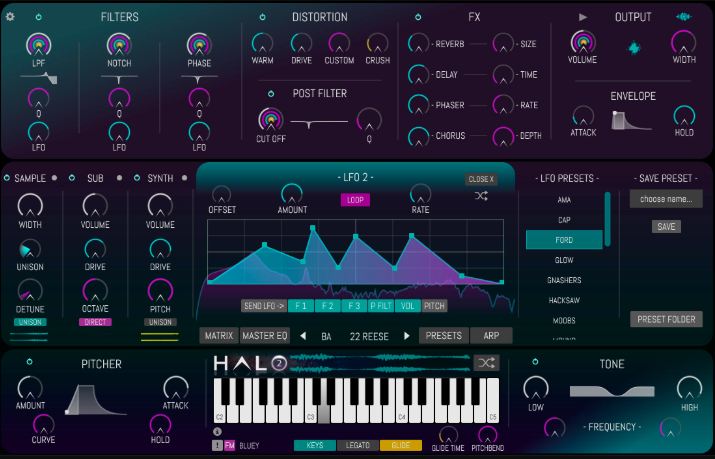715x459 pixels.
Task: Click the star-shaped icon between Volume and Width
Action: pos(634,48)
